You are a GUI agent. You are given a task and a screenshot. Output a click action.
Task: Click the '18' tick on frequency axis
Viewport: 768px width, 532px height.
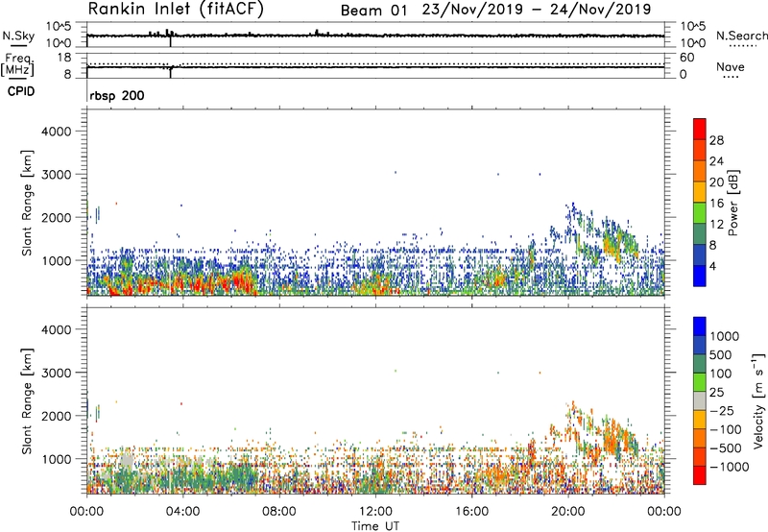point(64,58)
